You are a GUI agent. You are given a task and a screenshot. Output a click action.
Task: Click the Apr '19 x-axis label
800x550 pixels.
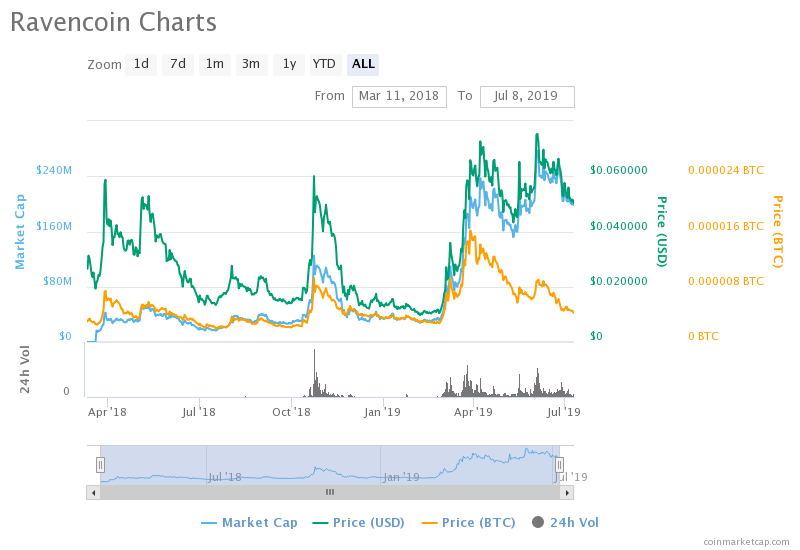473,412
